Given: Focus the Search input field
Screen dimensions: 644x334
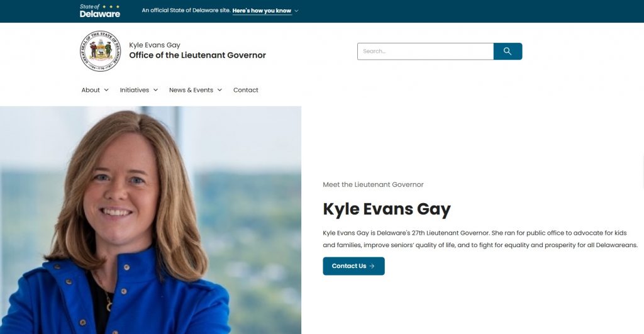Looking at the screenshot, I should [426, 52].
